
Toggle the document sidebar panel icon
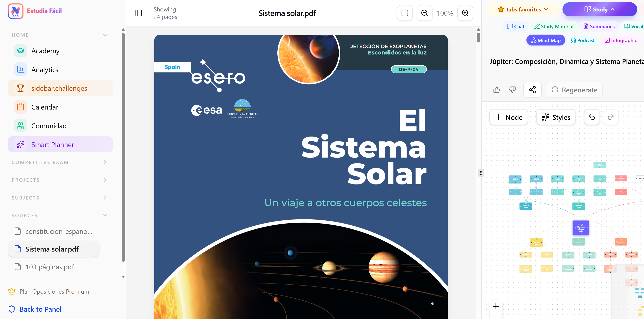[139, 13]
